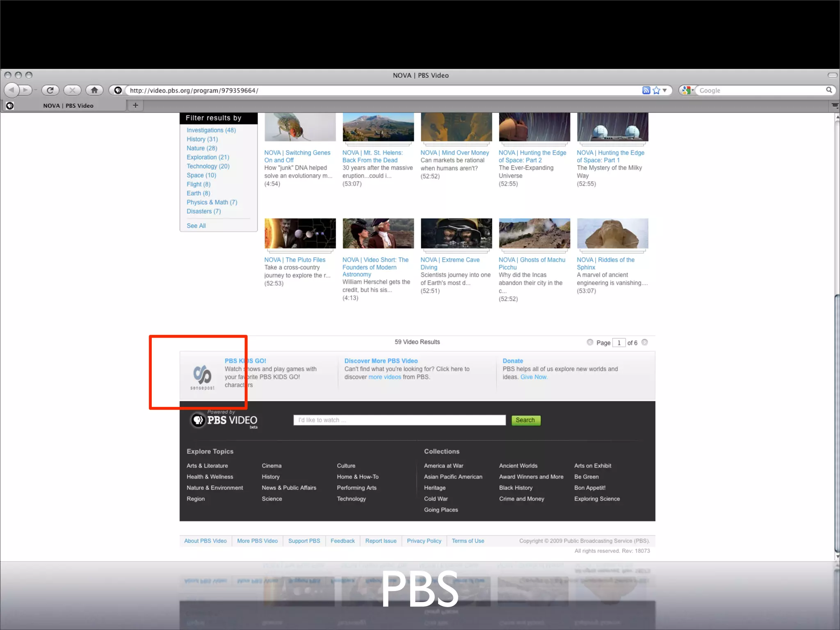The image size is (840, 630).
Task: Open the Extreme Cave Diving thumbnail
Action: click(x=457, y=233)
